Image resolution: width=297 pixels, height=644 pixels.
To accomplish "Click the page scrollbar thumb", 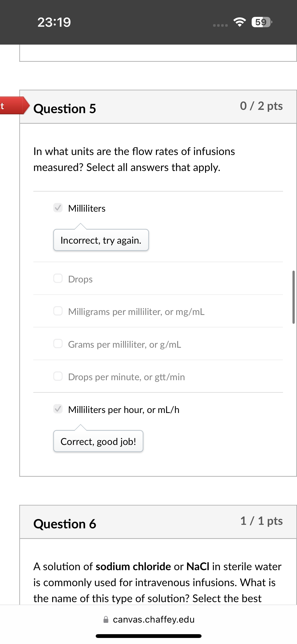I will [x=293, y=297].
